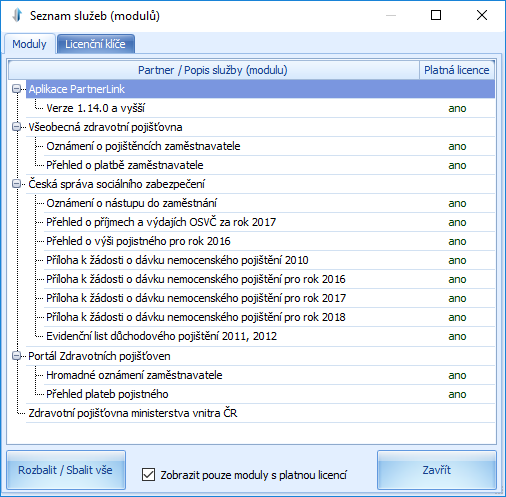Viewport: 506px width, 497px height.
Task: Click 'ano' in Evidenční list důchodového pojištění row
Action: click(457, 336)
